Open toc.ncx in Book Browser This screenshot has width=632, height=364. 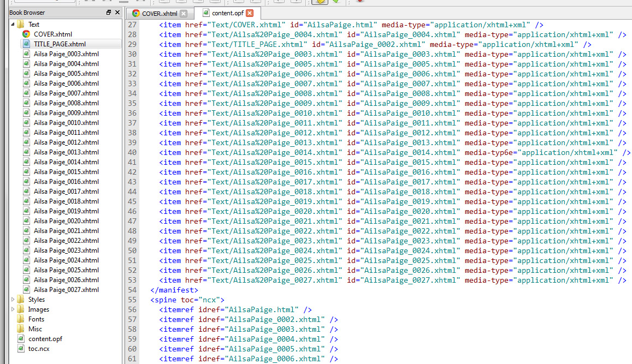tap(39, 349)
